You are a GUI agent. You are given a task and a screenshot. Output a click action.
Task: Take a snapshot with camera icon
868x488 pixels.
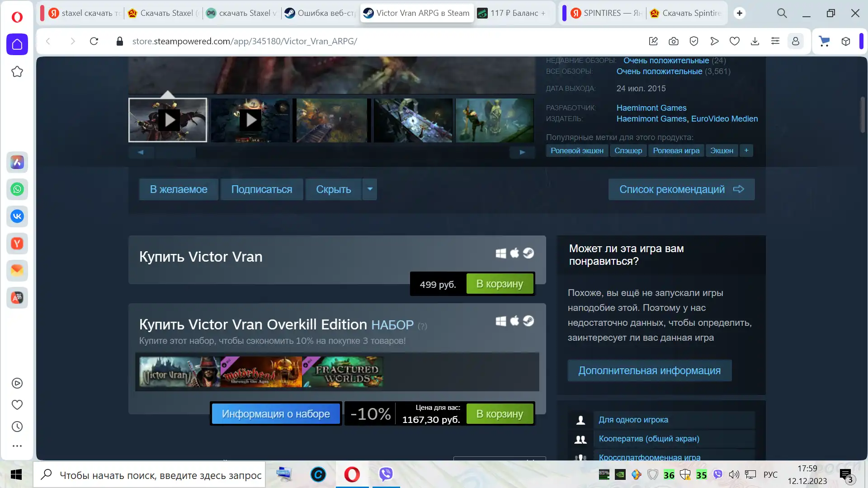click(674, 41)
